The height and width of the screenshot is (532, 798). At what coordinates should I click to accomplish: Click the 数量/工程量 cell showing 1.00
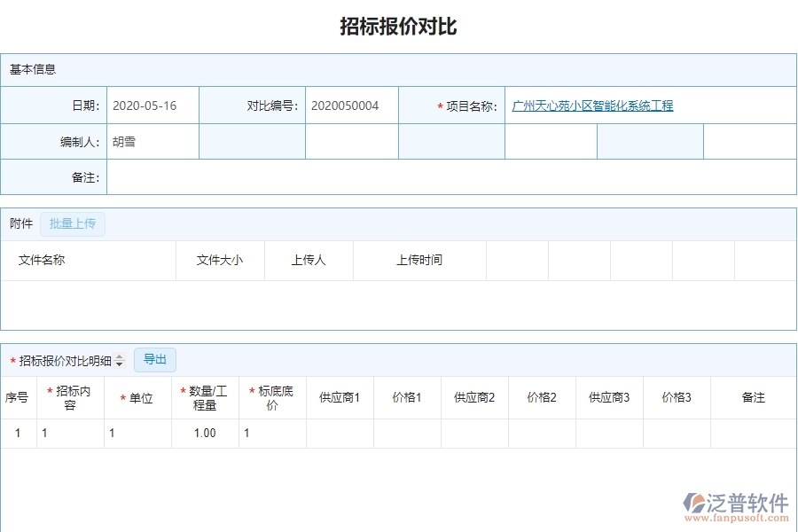204,434
